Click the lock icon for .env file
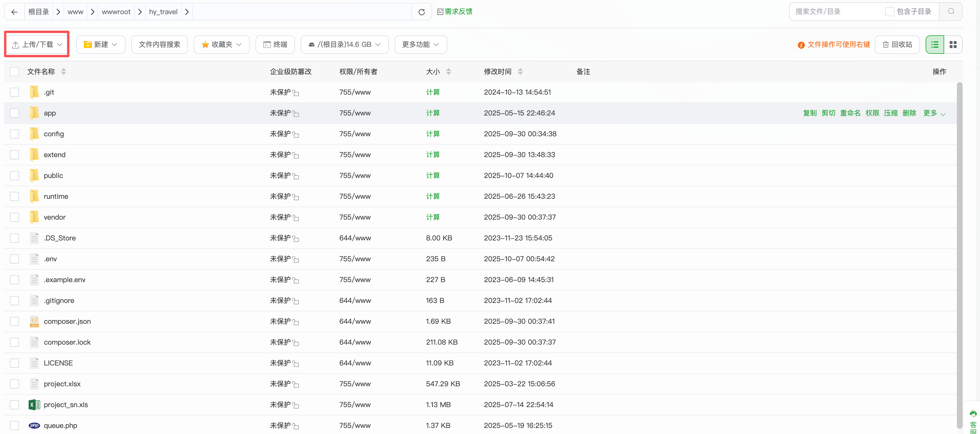The width and height of the screenshot is (980, 434). (296, 260)
